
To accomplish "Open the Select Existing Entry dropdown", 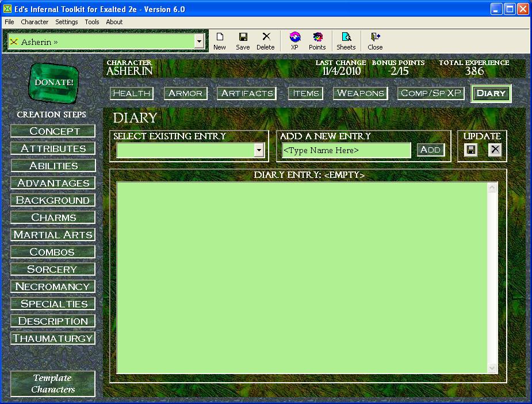I will (259, 150).
